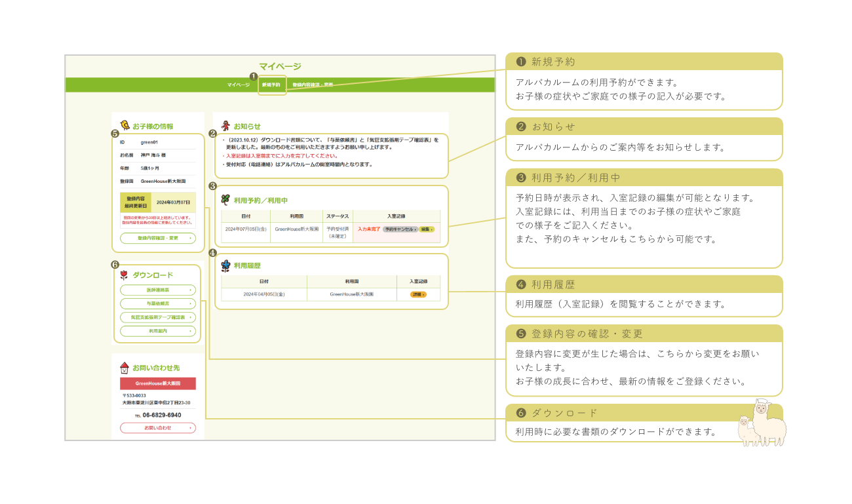Click the chick icon beside お子様の情報
852x504 pixels.
pyautogui.click(x=123, y=125)
